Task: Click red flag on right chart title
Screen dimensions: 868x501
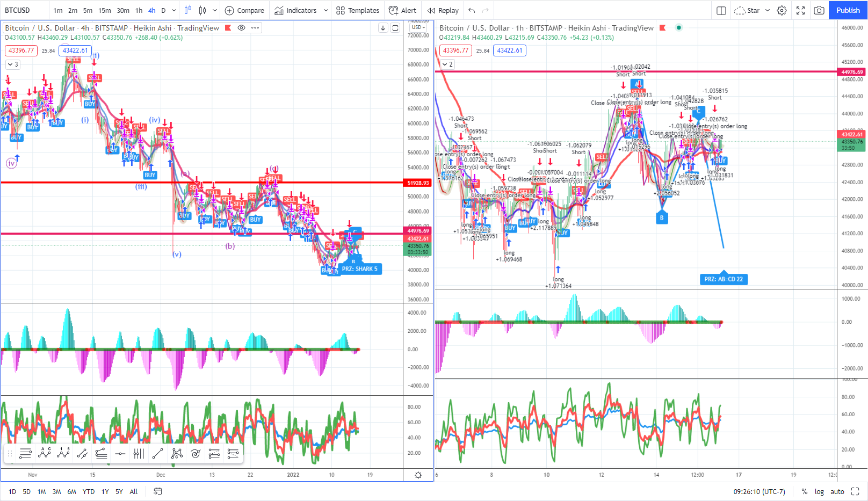Action: tap(663, 28)
